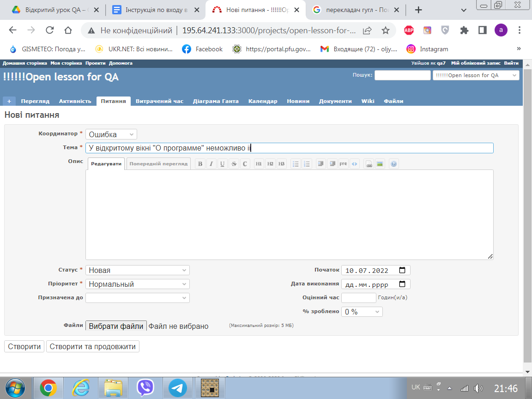Screen dimensions: 532x399
Task: Click the 'Оцінний час' input field
Action: [x=358, y=298]
